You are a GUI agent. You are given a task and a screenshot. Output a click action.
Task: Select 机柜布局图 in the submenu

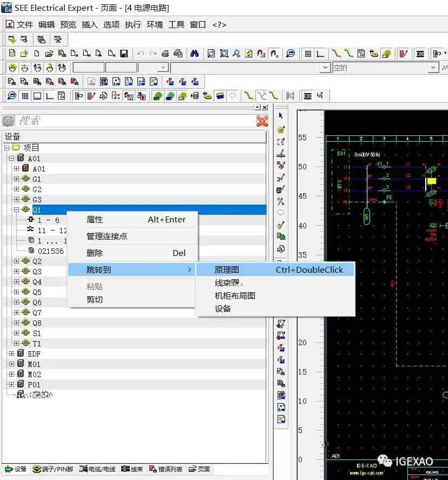(275, 295)
